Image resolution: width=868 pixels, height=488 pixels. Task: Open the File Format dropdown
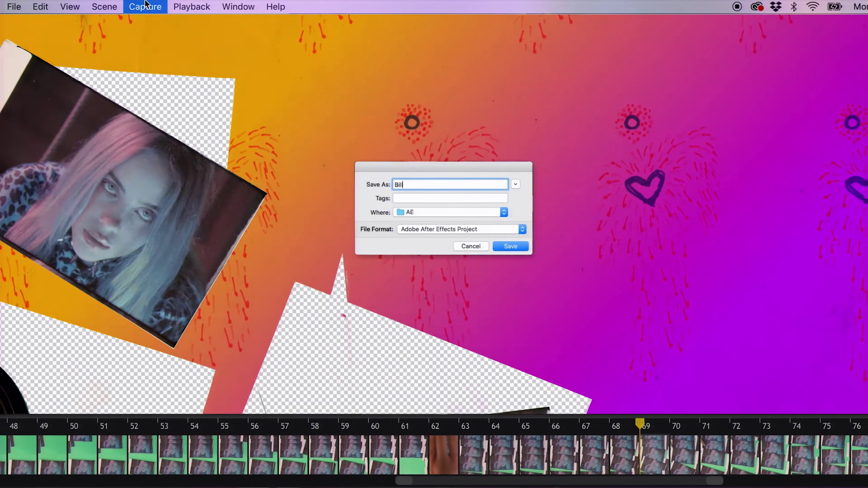point(522,229)
